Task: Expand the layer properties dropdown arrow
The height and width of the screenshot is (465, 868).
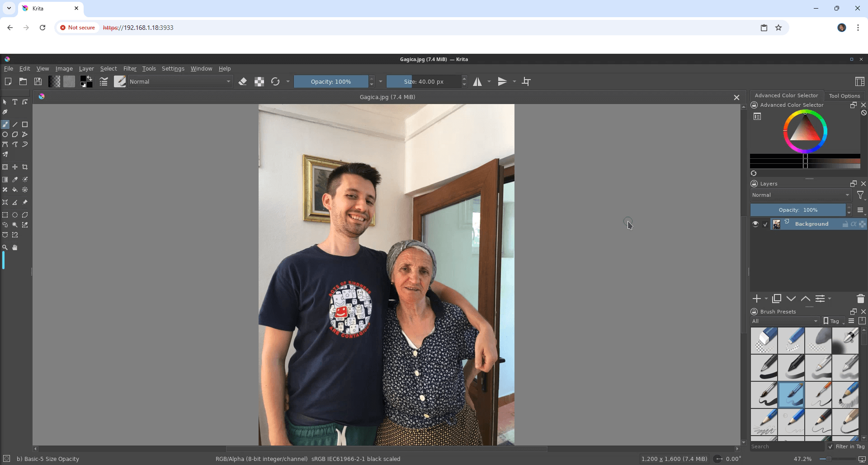Action: tap(830, 299)
